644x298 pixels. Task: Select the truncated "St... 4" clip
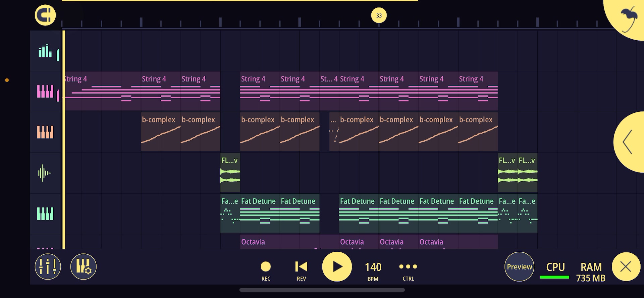point(329,91)
